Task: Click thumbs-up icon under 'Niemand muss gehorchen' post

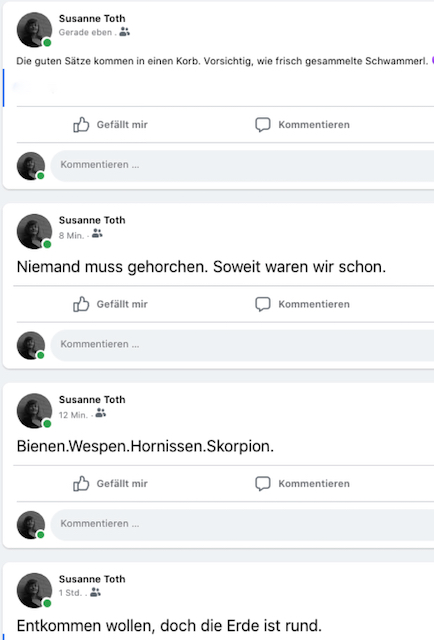Action: coord(81,304)
